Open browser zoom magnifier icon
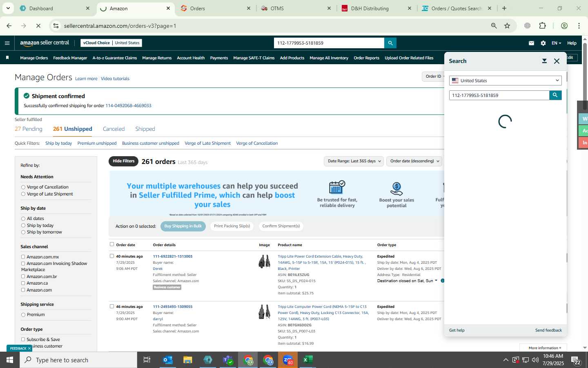Screen dimensions: 588x368 tap(494, 26)
